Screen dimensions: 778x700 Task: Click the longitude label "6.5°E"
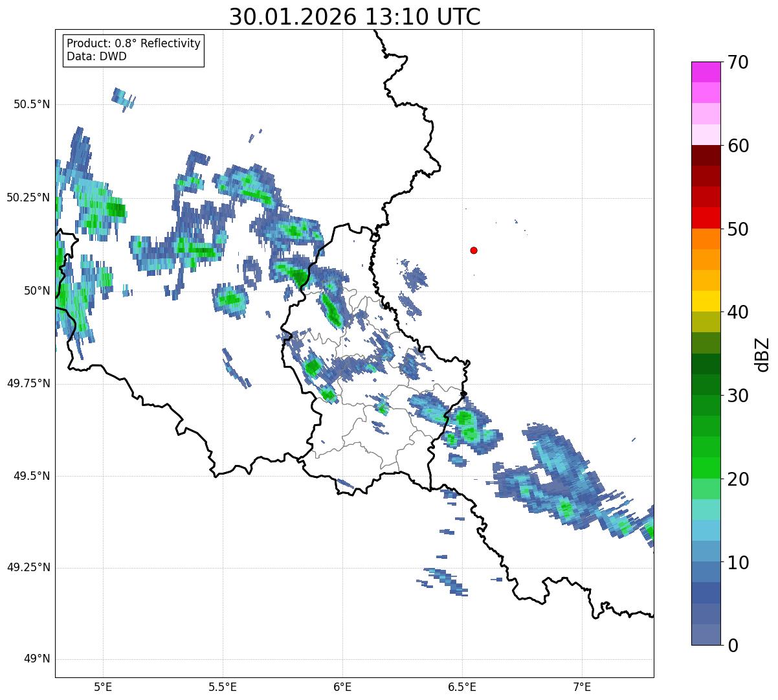point(462,686)
